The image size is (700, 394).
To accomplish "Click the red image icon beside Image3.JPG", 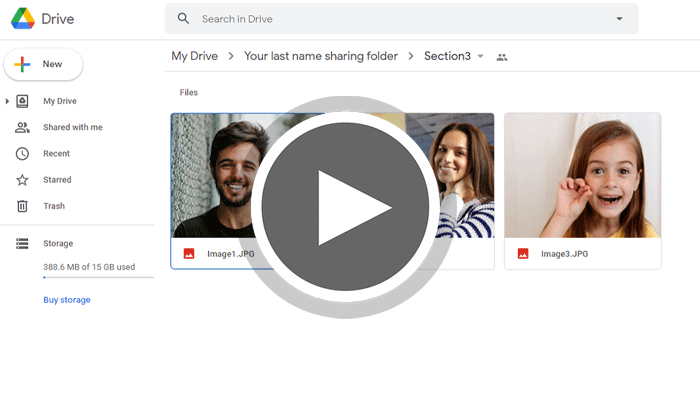I will pyautogui.click(x=523, y=254).
